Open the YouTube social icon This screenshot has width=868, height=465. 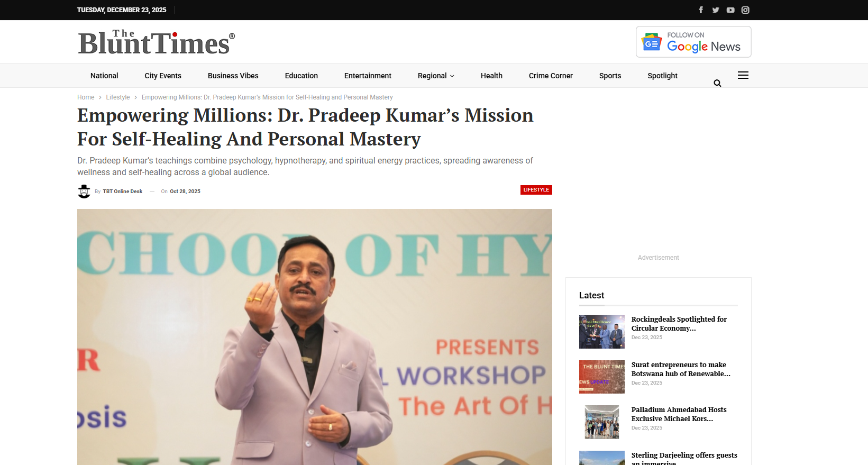tap(730, 10)
